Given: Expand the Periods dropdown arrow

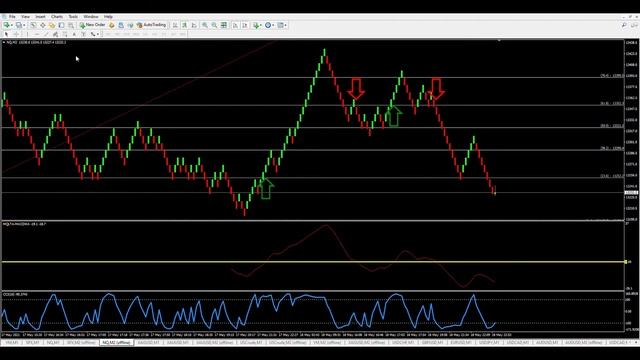Looking at the screenshot, I should click(x=273, y=25).
